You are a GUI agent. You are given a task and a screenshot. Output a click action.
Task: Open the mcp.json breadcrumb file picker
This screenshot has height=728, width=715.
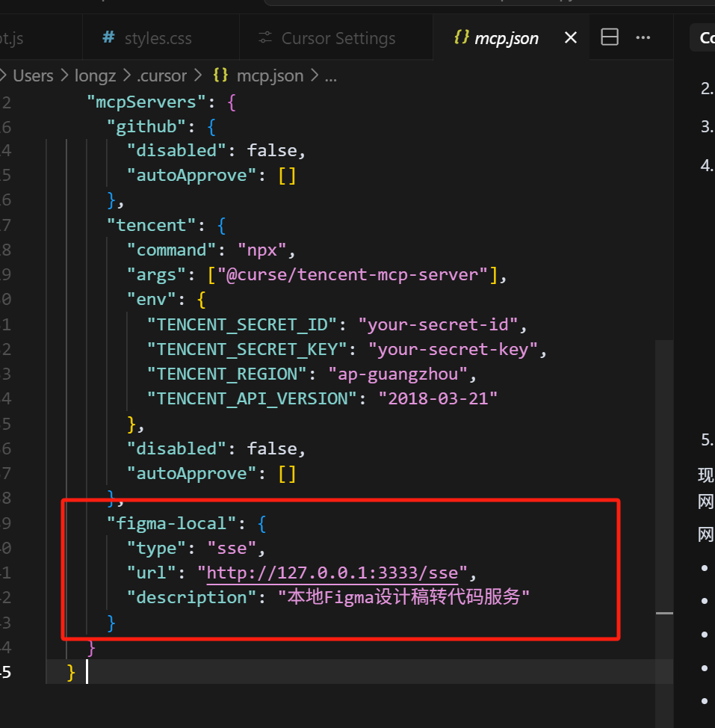(x=270, y=75)
